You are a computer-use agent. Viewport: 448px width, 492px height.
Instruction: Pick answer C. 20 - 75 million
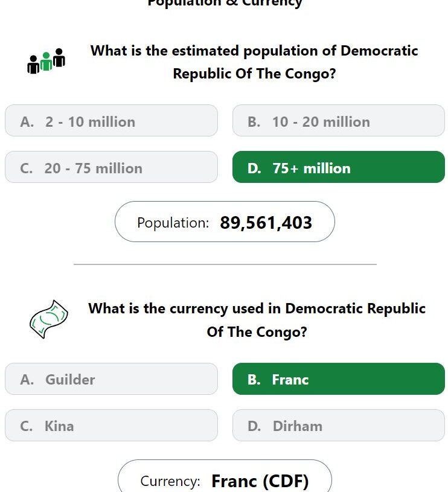pyautogui.click(x=111, y=167)
